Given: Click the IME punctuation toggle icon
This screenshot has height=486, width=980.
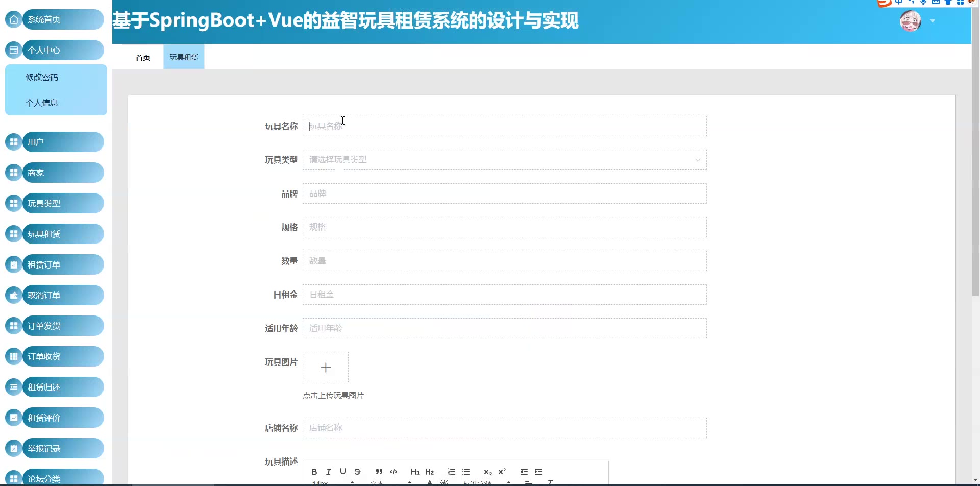Looking at the screenshot, I should coord(912,2).
